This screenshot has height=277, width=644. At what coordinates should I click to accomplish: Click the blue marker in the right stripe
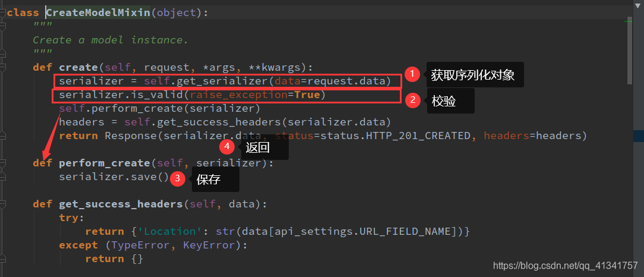click(638, 136)
